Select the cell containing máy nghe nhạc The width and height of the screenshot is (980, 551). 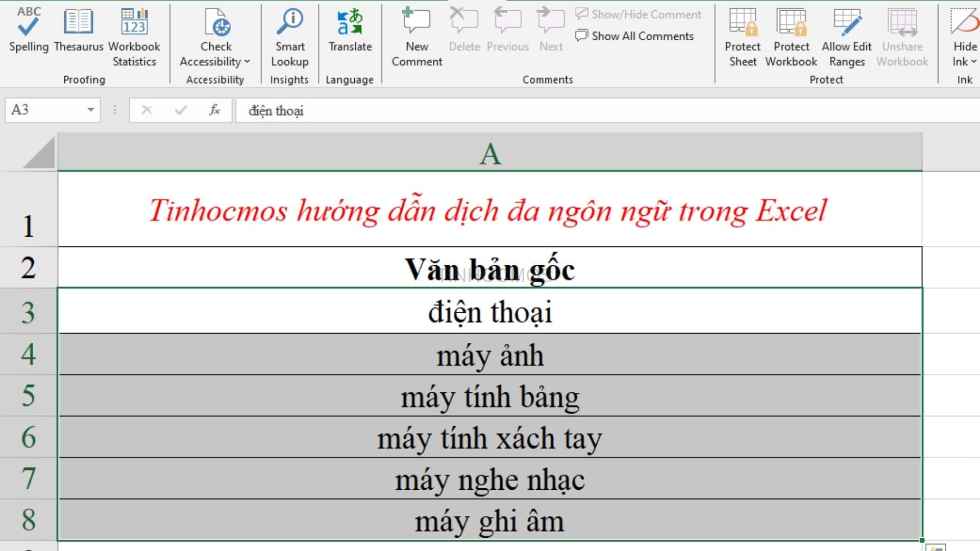coord(490,478)
